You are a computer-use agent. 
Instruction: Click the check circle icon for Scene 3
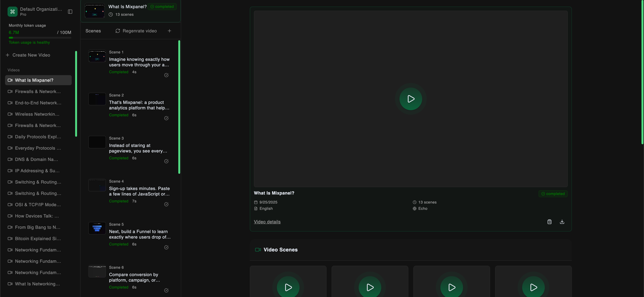[x=166, y=161]
